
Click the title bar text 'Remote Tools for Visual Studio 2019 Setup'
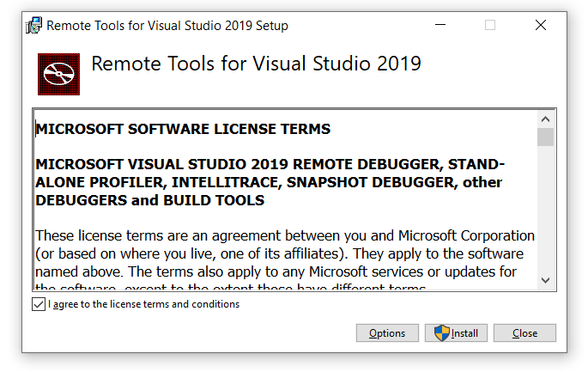pos(167,26)
